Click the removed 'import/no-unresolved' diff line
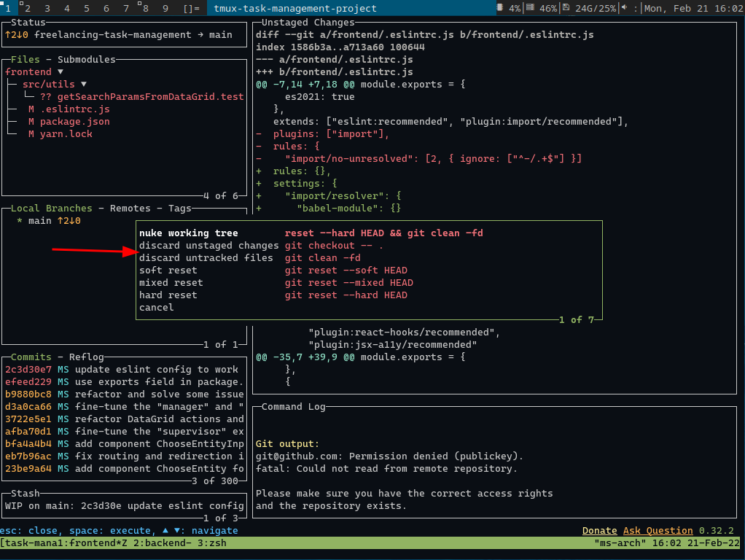The width and height of the screenshot is (745, 560). tap(418, 158)
